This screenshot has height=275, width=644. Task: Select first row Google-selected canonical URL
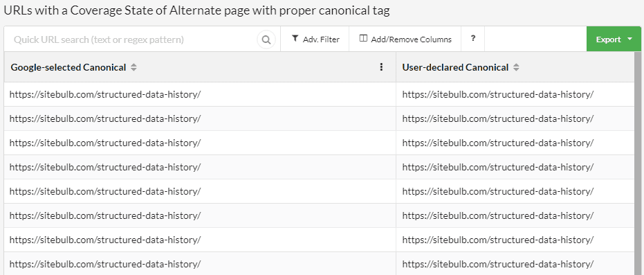[x=105, y=94]
